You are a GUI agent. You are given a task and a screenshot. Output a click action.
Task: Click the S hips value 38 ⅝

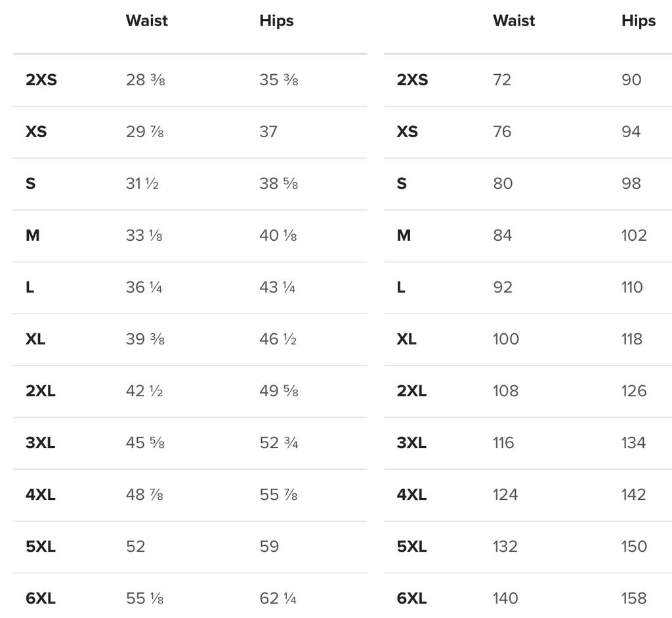click(x=278, y=184)
